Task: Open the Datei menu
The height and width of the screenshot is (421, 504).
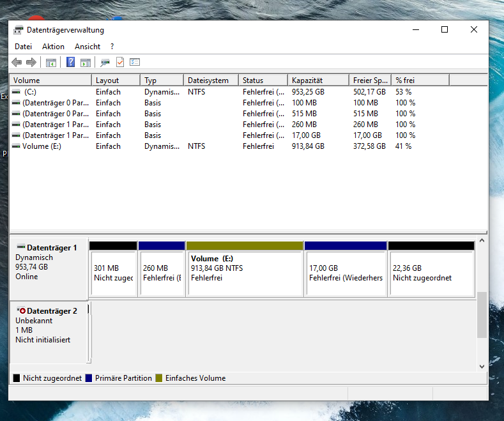Action: point(23,47)
